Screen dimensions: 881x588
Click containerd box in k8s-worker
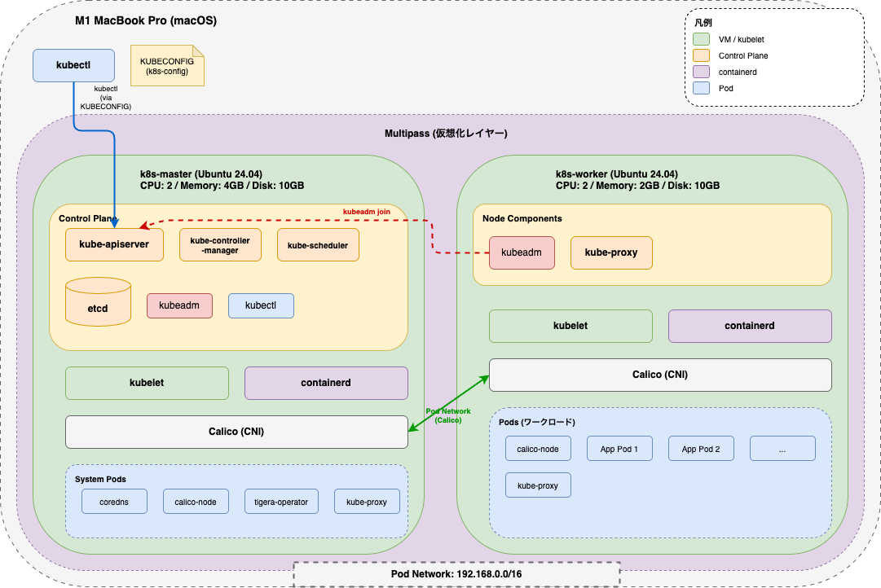point(750,326)
